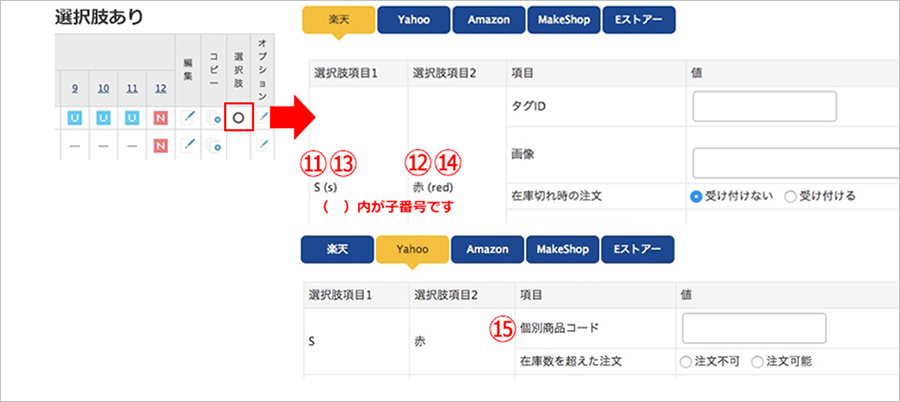
Task: Select the 受け付けない radio button
Action: [x=696, y=196]
